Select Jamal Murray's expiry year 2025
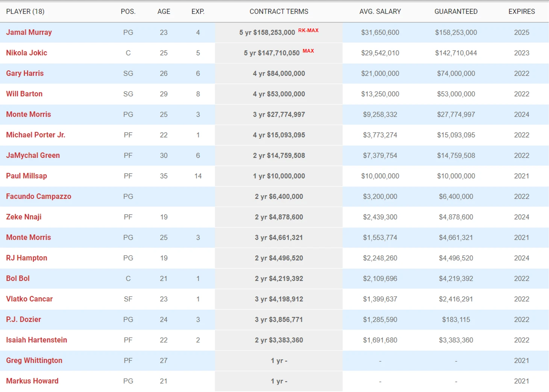 [x=522, y=33]
